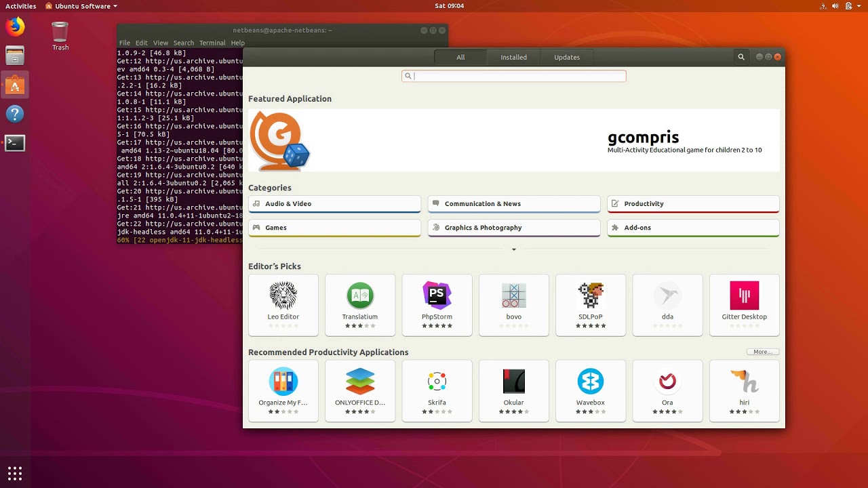868x488 pixels.
Task: Open the Add-ons category
Action: [693, 228]
